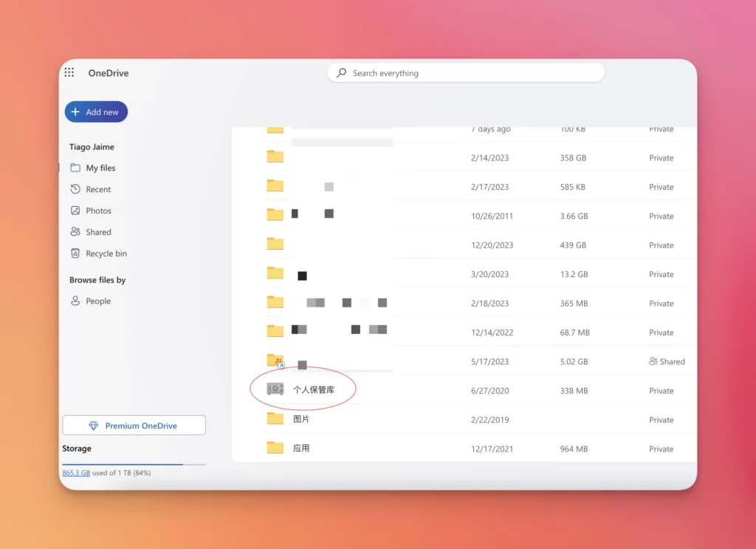Click the folder icon dated 12/14/2022

275,330
